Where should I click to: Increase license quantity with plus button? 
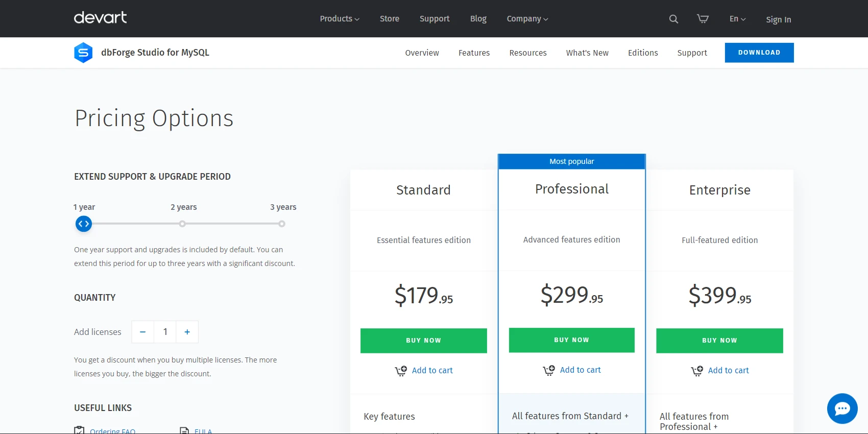tap(187, 332)
